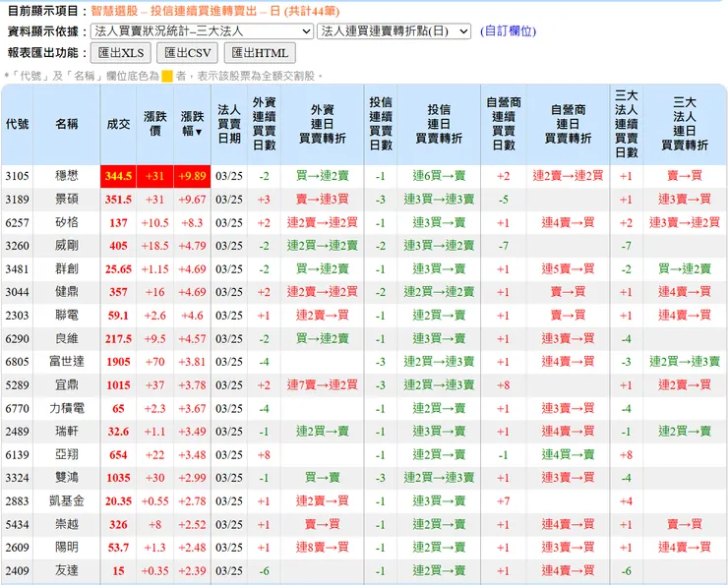
Task: Click 穩懋 自營商 連2賣→連2買 cell
Action: (568, 176)
